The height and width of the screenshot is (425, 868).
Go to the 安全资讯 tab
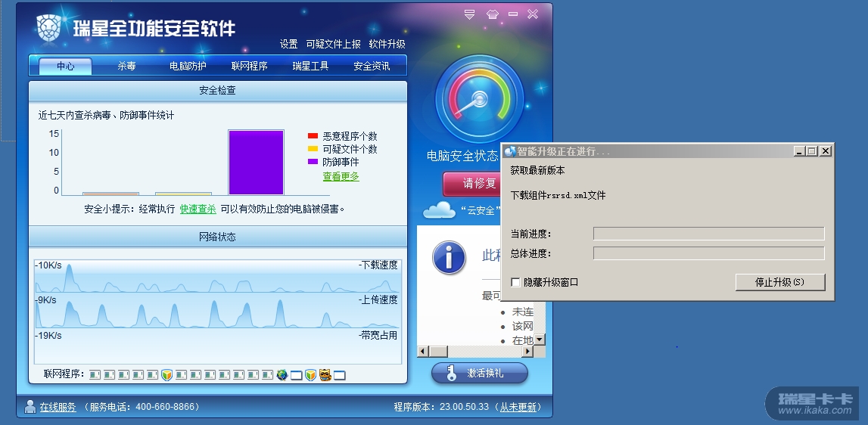[372, 66]
